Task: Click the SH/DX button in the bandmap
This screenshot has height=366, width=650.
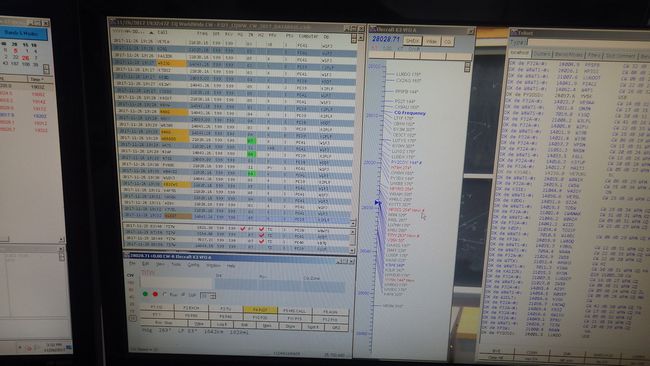Action: pyautogui.click(x=412, y=41)
